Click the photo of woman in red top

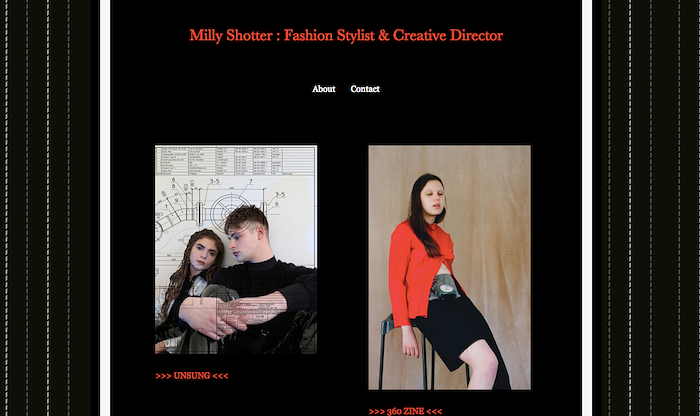(450, 267)
